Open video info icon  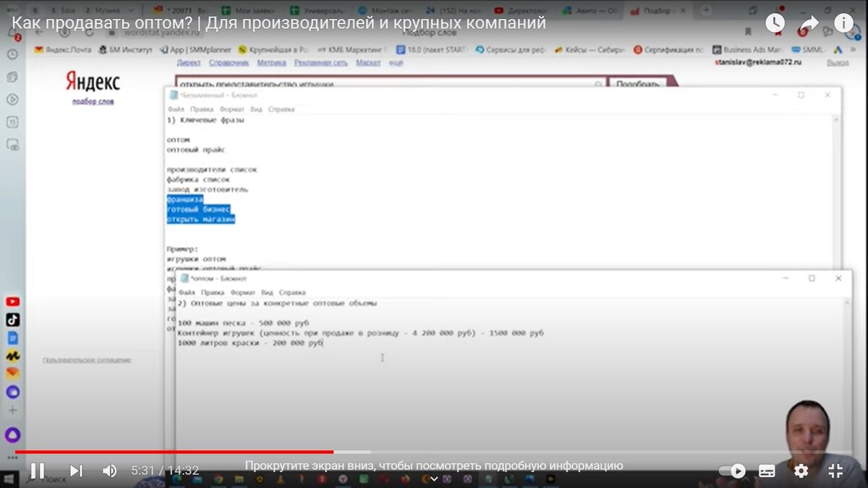point(843,23)
